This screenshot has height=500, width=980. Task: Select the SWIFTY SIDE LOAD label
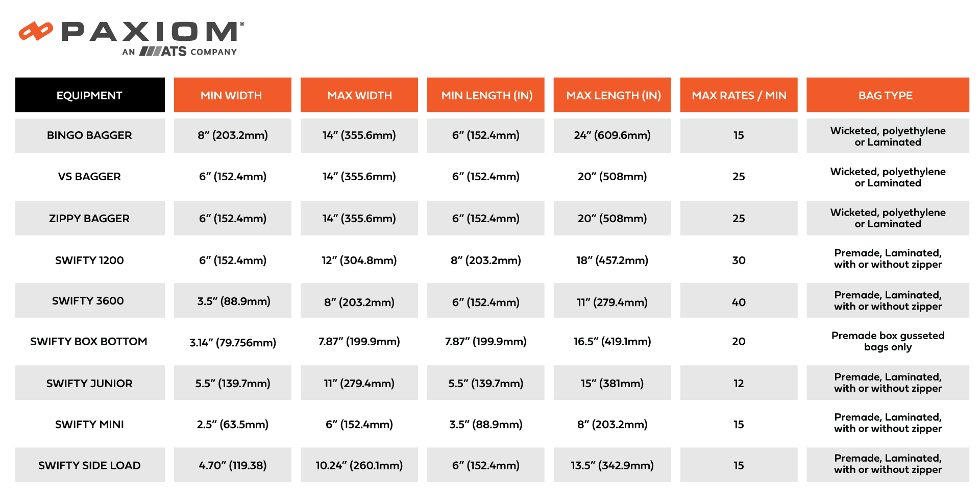point(89,465)
